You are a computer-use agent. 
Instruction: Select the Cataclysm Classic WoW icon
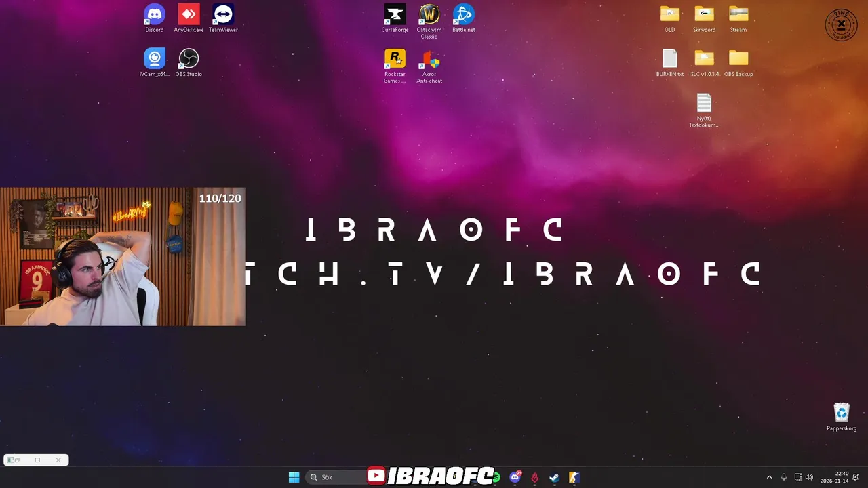[x=429, y=22]
